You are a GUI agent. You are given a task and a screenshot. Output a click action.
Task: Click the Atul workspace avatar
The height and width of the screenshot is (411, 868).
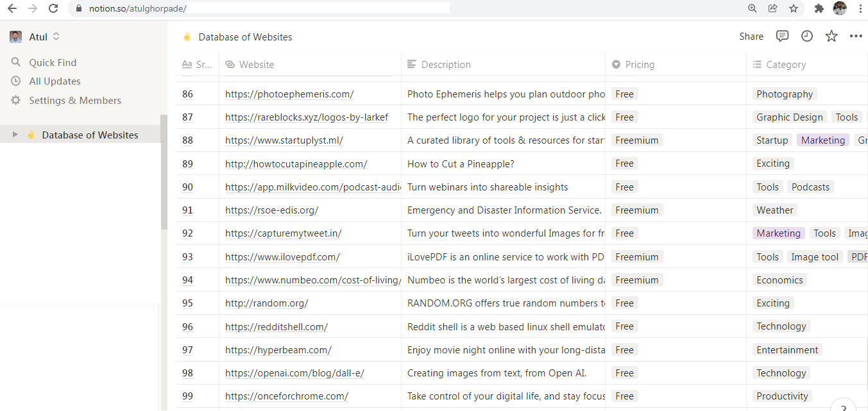[16, 37]
